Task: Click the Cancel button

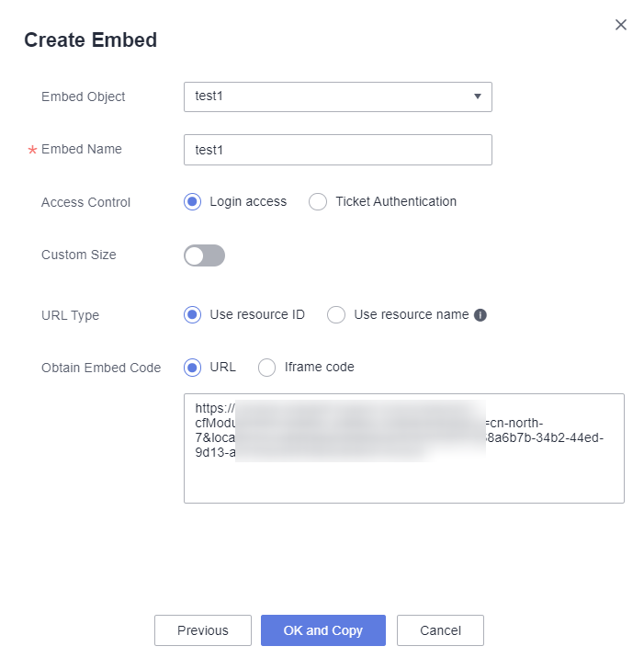Action: [x=441, y=630]
